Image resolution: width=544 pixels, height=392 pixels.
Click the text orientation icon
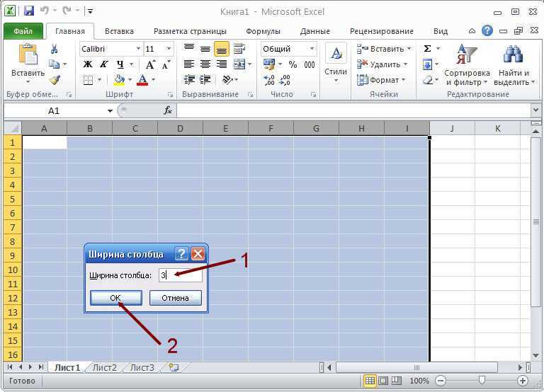[x=227, y=80]
